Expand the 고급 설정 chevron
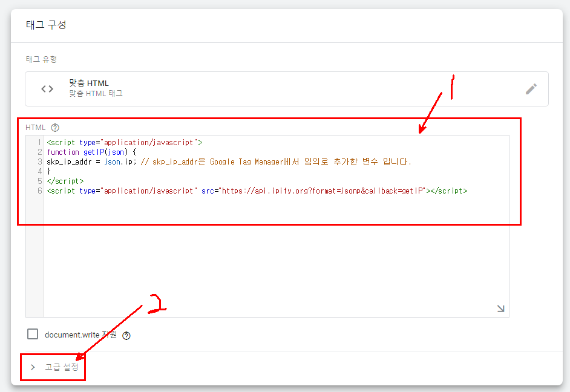Image resolution: width=570 pixels, height=392 pixels. [33, 367]
